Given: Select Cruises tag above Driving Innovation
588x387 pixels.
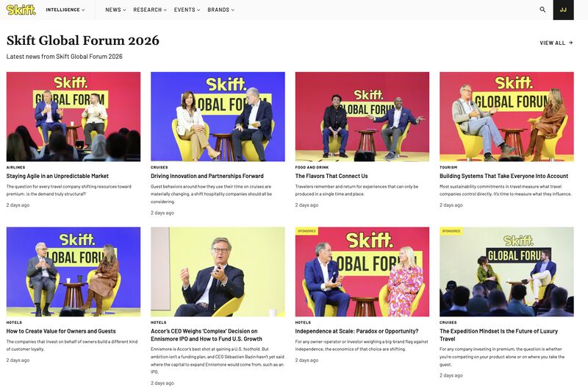Looking at the screenshot, I should 159,168.
